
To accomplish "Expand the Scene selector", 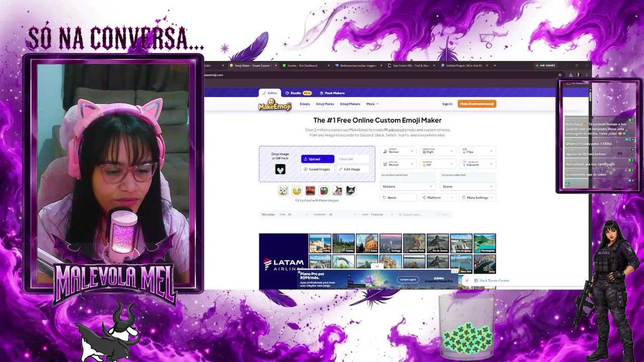I will 467,187.
